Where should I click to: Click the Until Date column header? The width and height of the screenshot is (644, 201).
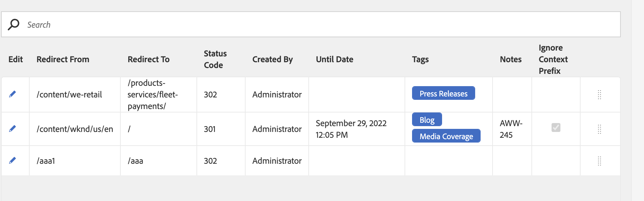tap(335, 59)
